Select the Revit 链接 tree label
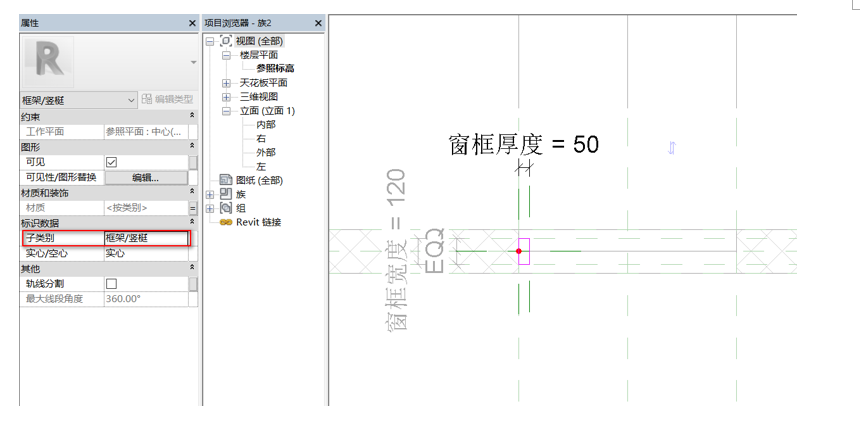This screenshot has height=421, width=860. (258, 222)
